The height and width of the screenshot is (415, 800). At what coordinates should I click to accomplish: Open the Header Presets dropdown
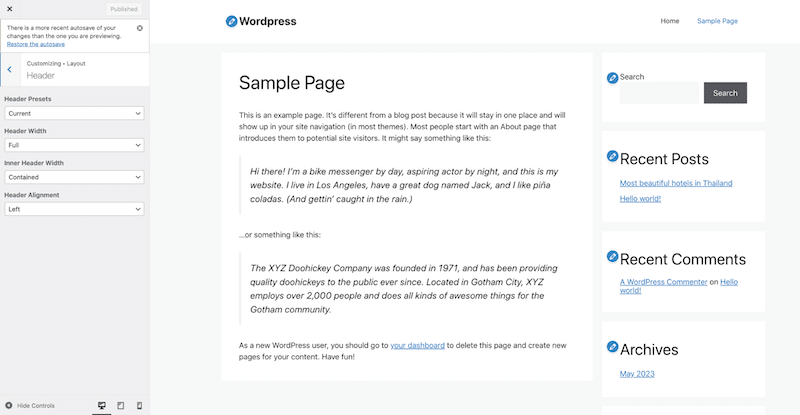click(74, 113)
